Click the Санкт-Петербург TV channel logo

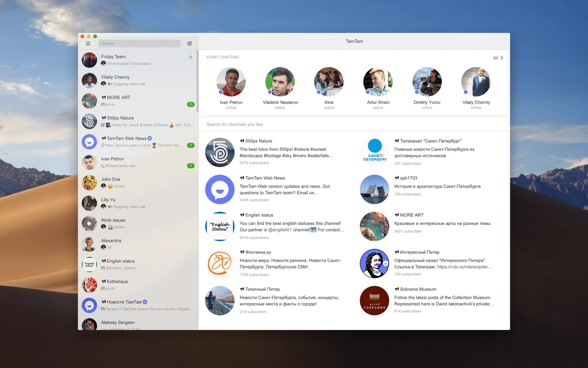tap(374, 152)
